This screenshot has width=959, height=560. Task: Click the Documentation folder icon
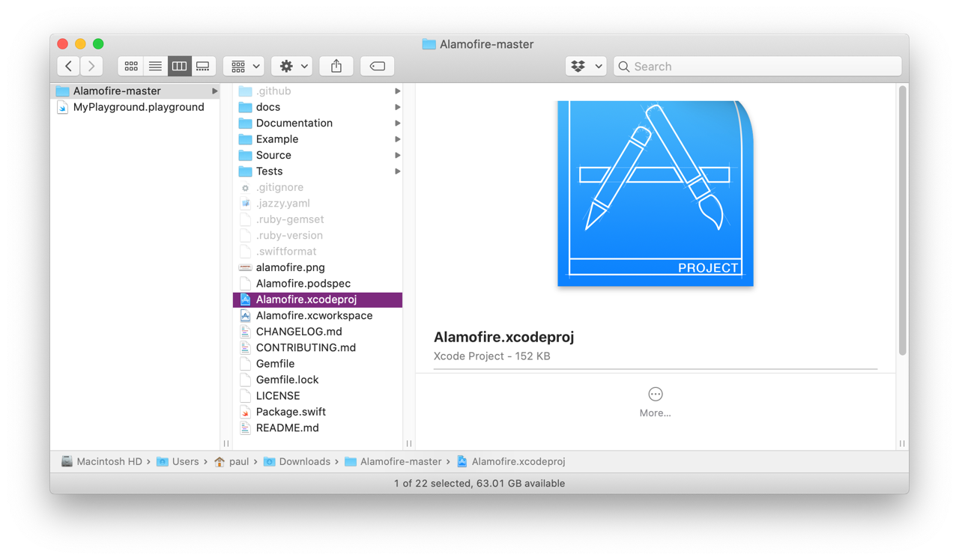click(245, 123)
